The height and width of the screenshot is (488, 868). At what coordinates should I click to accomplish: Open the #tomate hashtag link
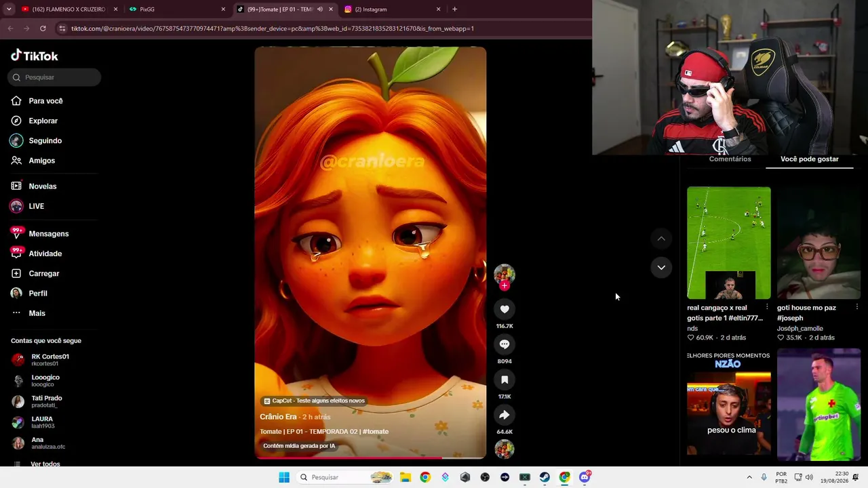click(376, 432)
